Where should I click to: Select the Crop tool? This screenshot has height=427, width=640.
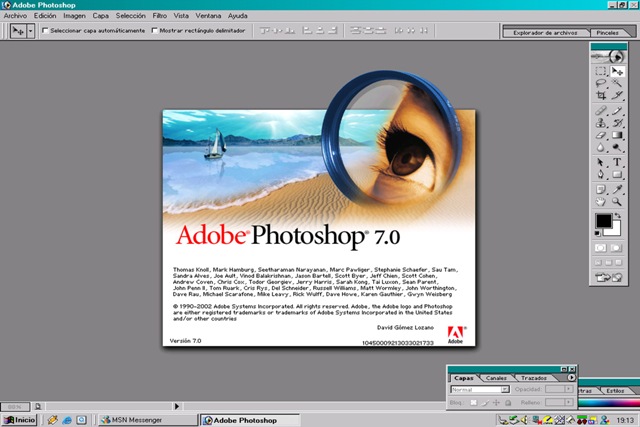[x=600, y=96]
